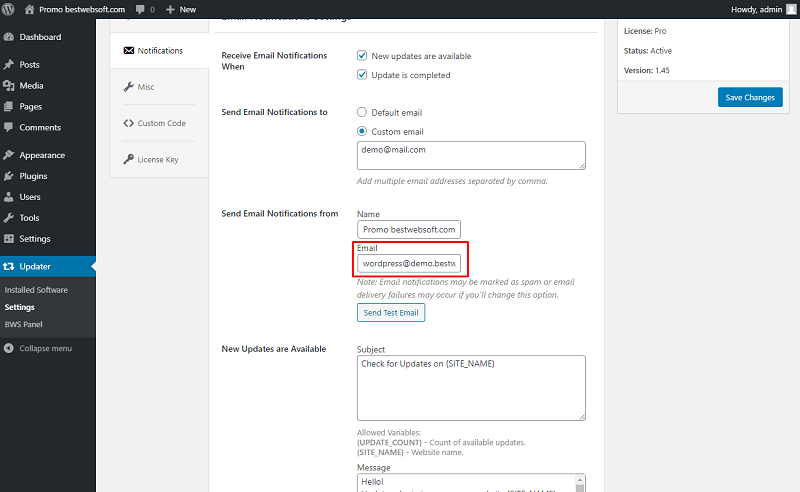
Task: Click the Settings sliders icon in sidebar
Action: coord(9,238)
